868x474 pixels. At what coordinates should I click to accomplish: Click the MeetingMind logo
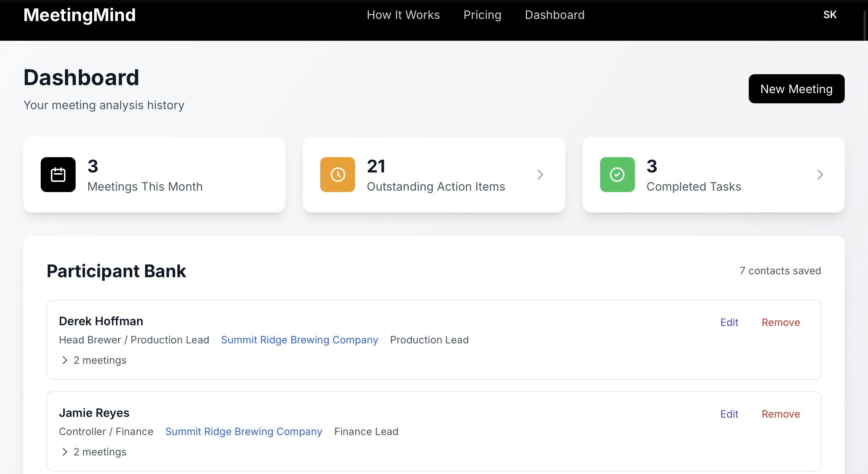[79, 15]
